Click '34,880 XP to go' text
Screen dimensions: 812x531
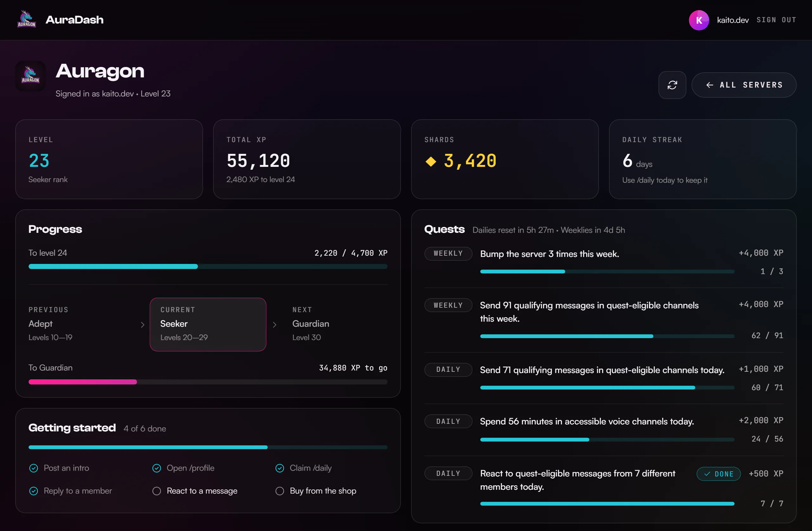[353, 368]
